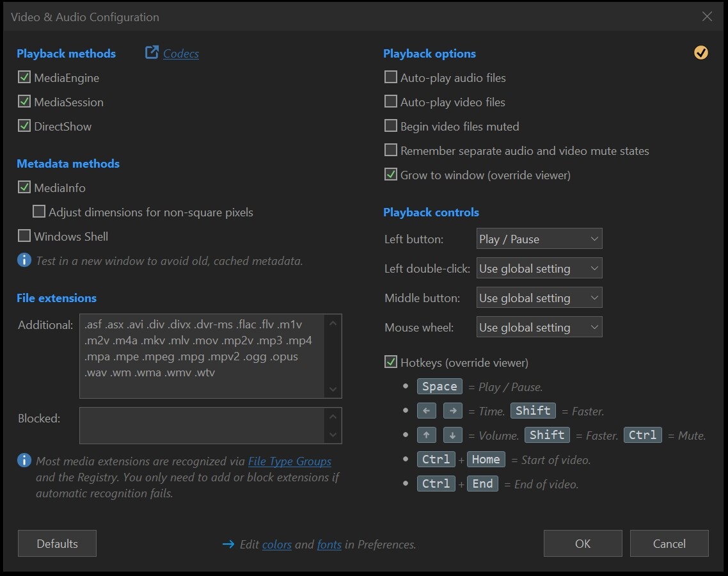Click the Space hotkey key
This screenshot has width=728, height=576.
tap(439, 387)
